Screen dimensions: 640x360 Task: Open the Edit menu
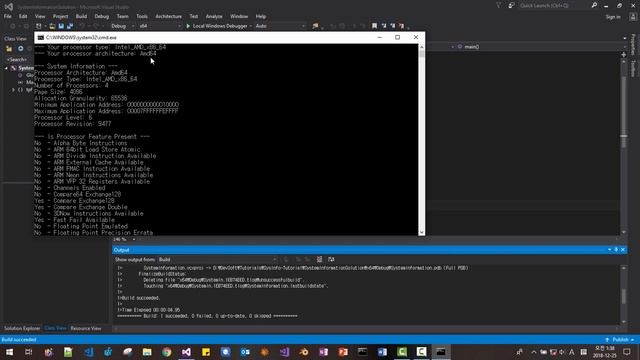[x=23, y=16]
